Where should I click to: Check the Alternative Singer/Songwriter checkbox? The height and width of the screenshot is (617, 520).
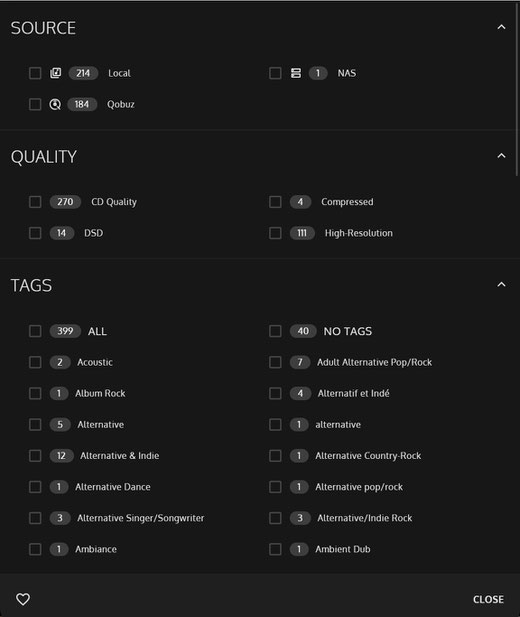pyautogui.click(x=35, y=518)
